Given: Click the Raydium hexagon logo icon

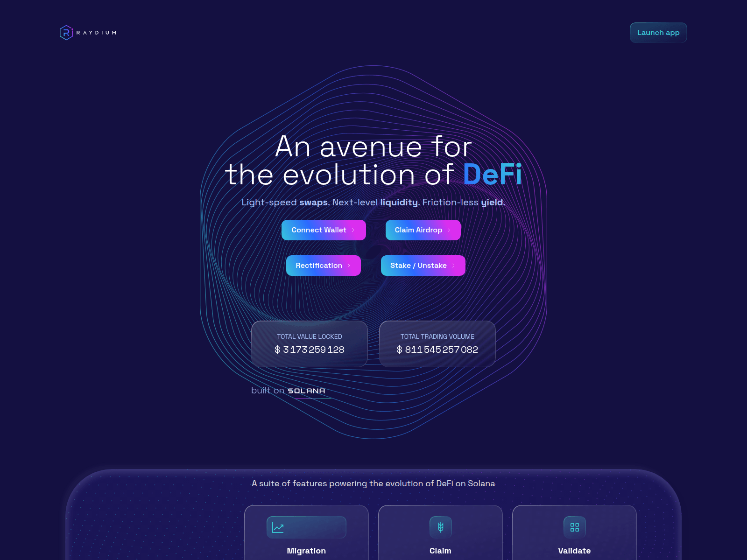Looking at the screenshot, I should point(66,33).
